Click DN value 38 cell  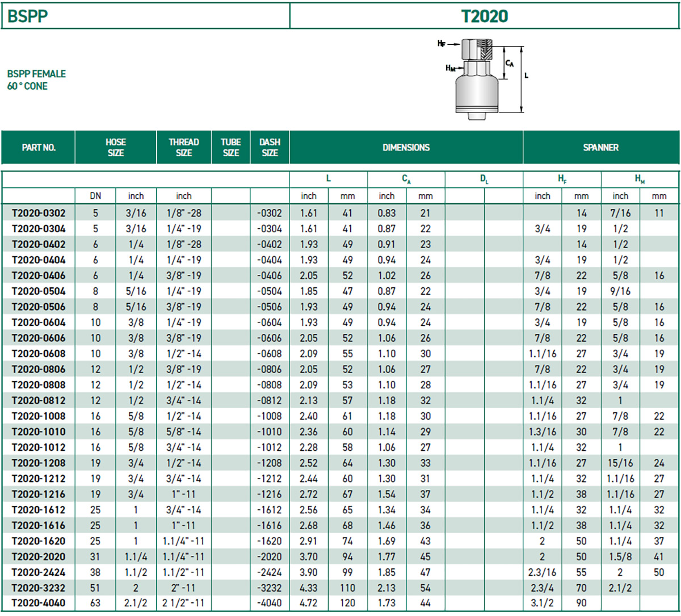(95, 572)
